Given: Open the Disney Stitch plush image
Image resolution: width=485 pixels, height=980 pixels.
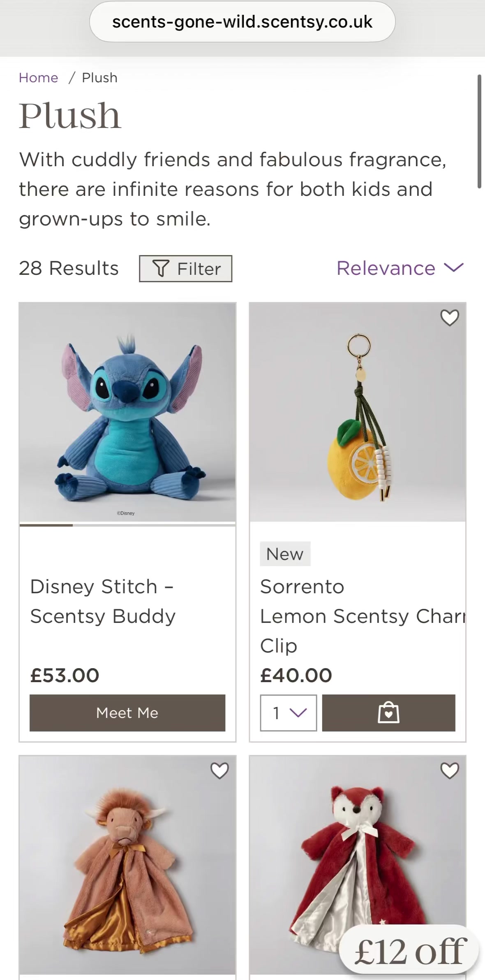Looking at the screenshot, I should click(x=127, y=413).
